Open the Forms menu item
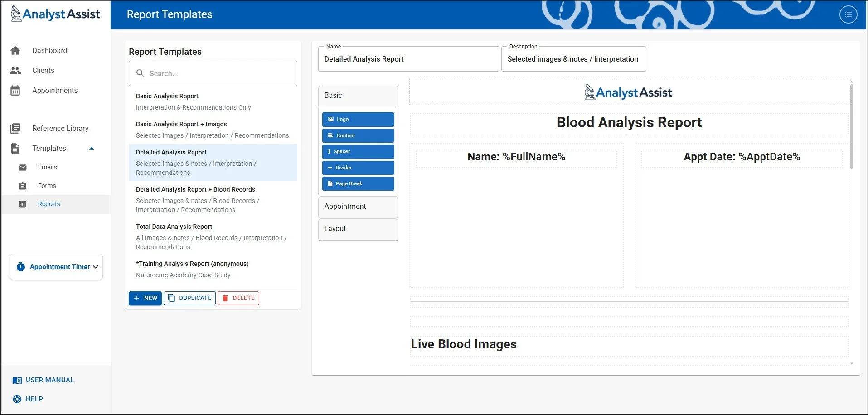The image size is (868, 415). (47, 186)
